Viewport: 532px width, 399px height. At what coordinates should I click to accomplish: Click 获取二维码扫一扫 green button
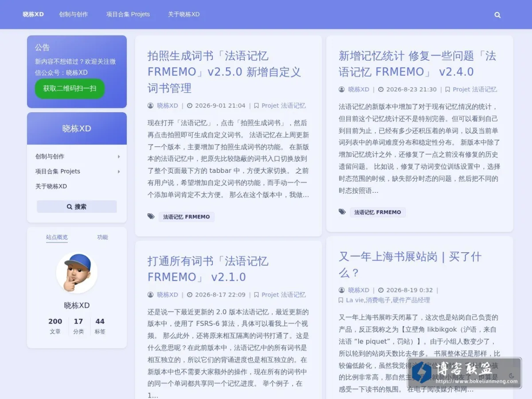coord(70,88)
